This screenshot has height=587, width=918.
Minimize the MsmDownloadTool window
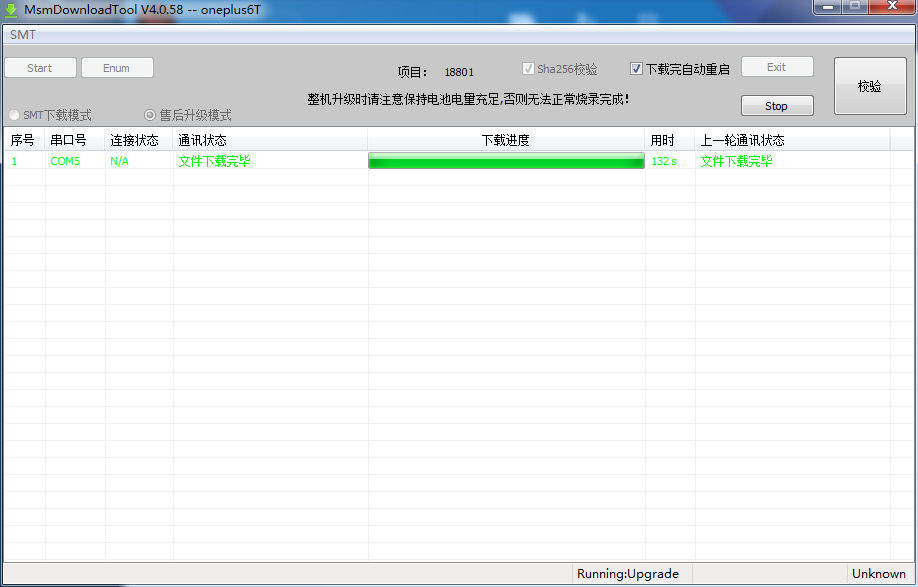[x=828, y=6]
